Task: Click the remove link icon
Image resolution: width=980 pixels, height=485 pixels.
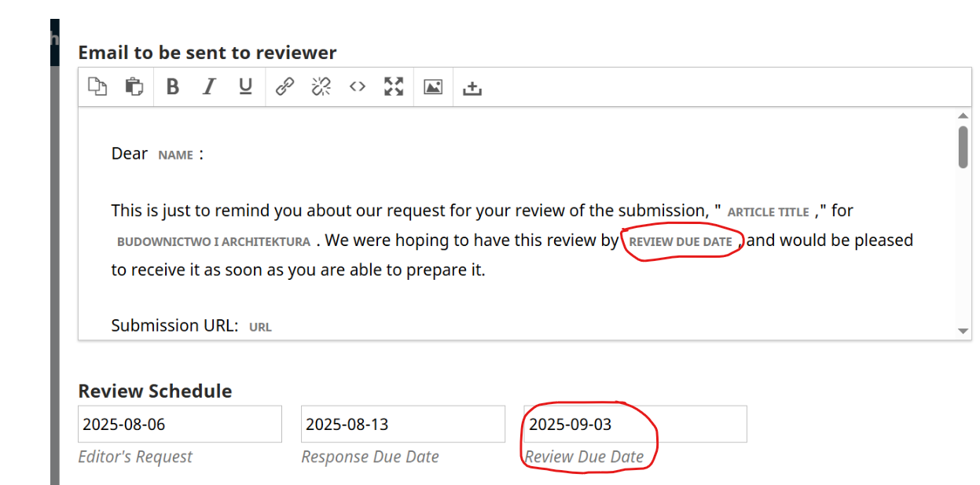Action: coord(321,86)
